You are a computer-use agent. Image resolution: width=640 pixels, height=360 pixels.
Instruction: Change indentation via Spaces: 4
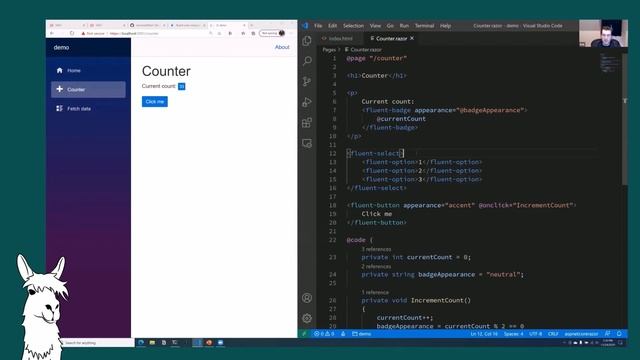pos(513,334)
